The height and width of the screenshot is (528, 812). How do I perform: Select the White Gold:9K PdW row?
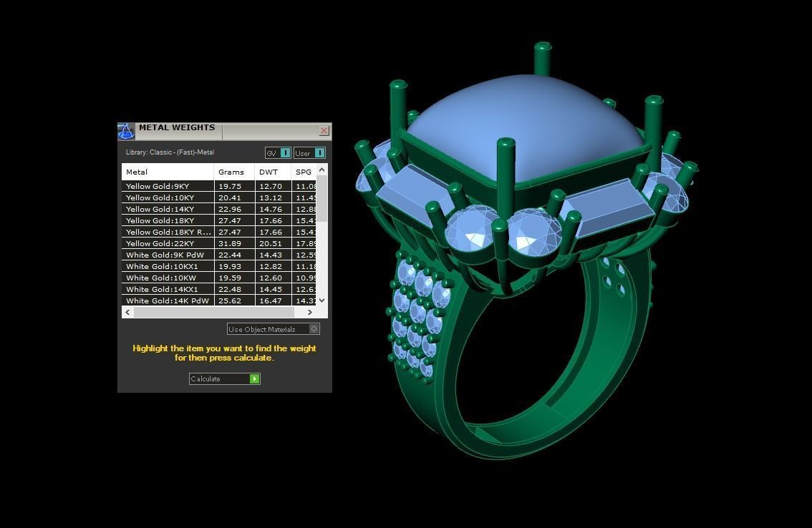click(x=218, y=255)
